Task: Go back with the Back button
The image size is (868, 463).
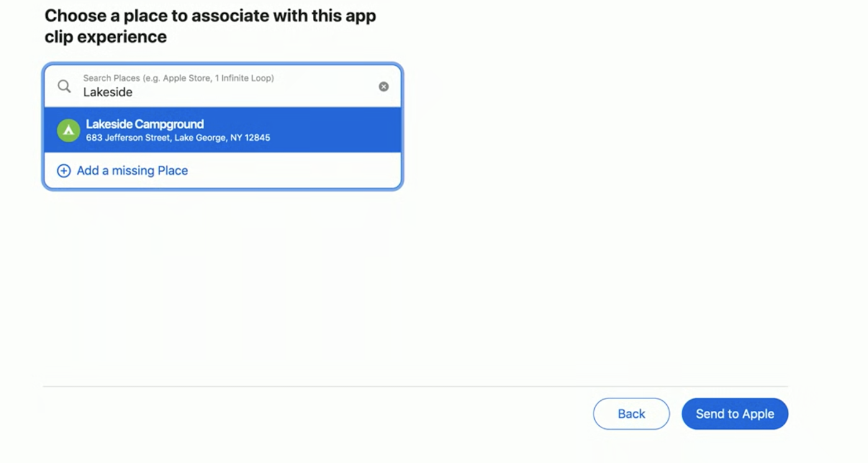Action: tap(631, 414)
